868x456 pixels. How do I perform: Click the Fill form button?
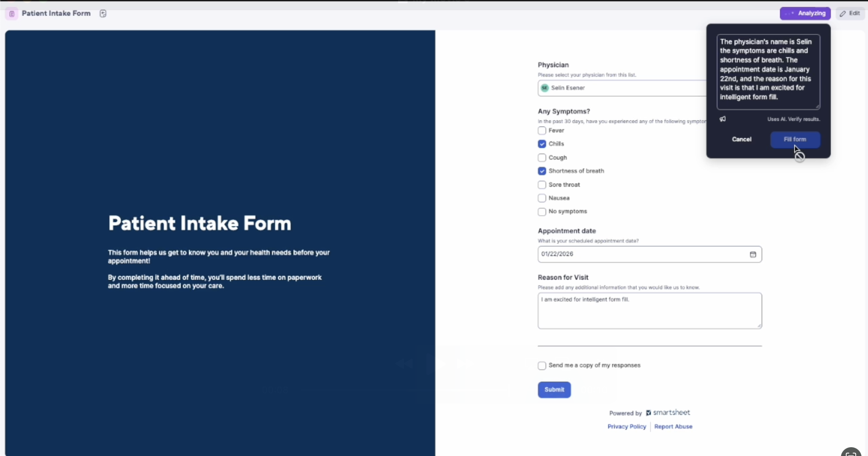(794, 139)
